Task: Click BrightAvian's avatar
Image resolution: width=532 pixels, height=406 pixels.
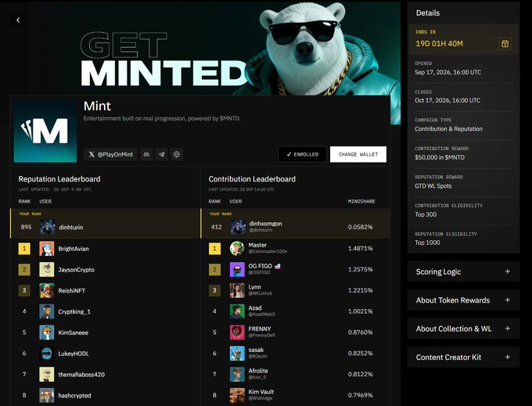Action: point(46,249)
